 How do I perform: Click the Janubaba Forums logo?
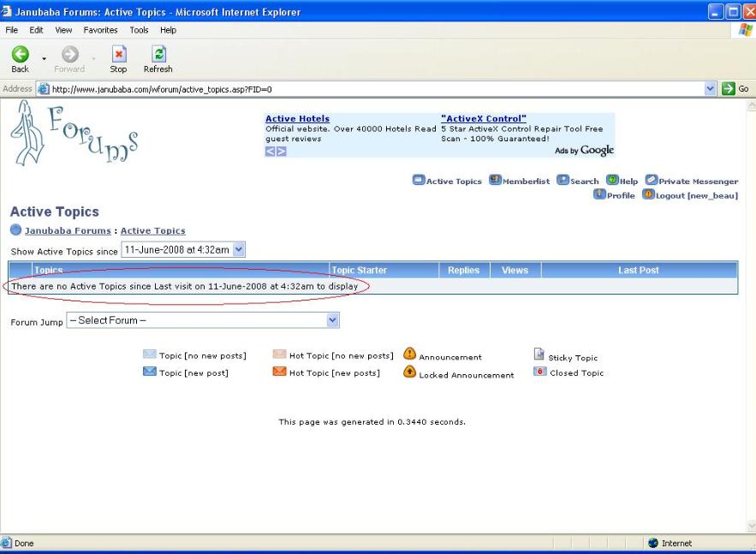pos(74,133)
